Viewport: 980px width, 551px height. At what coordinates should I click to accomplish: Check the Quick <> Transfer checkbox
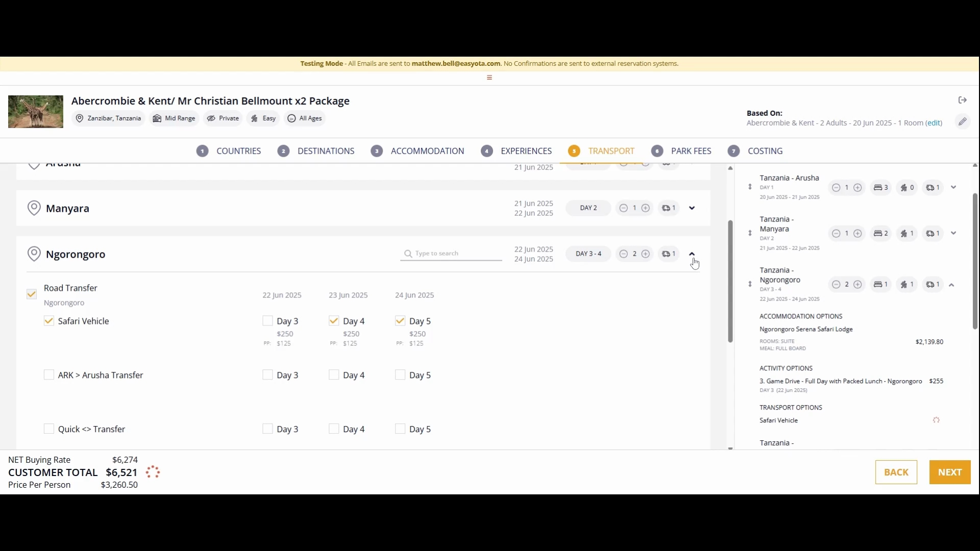tap(49, 429)
